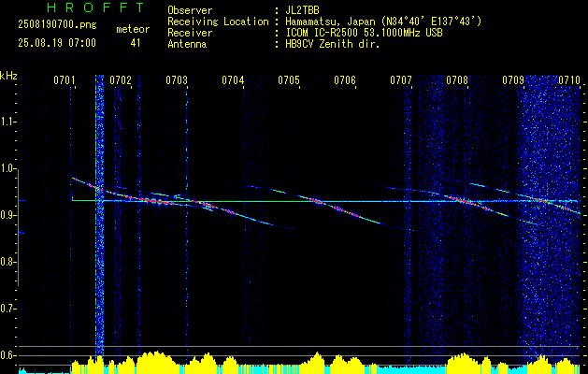Click the 0.7 frequency axis label
The image size is (588, 374).
point(8,309)
